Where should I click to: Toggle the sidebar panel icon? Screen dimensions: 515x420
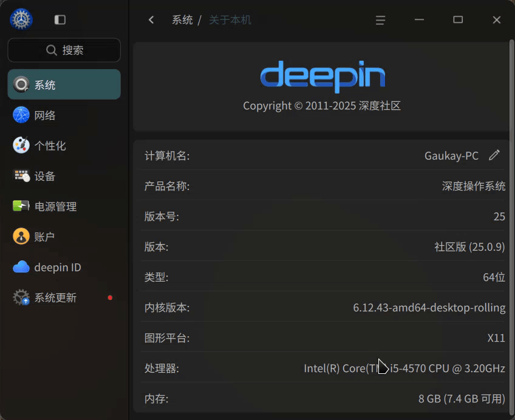60,19
